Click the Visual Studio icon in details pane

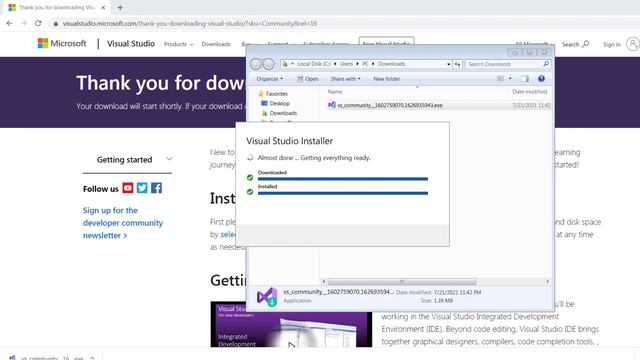click(x=267, y=297)
